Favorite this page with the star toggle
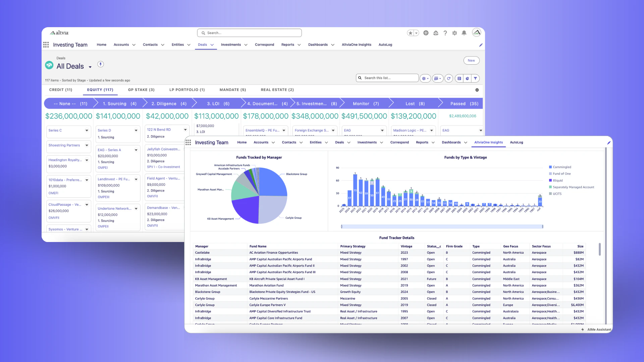 click(x=410, y=33)
